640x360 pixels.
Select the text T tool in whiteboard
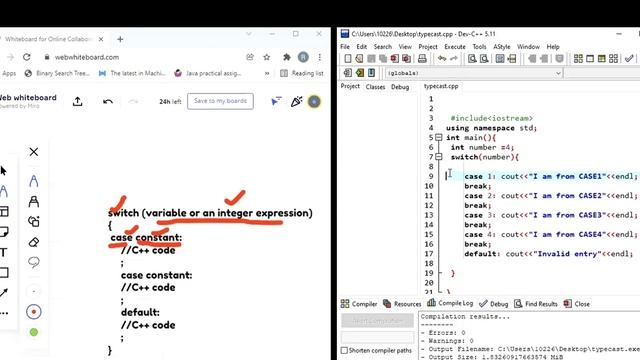click(4, 252)
